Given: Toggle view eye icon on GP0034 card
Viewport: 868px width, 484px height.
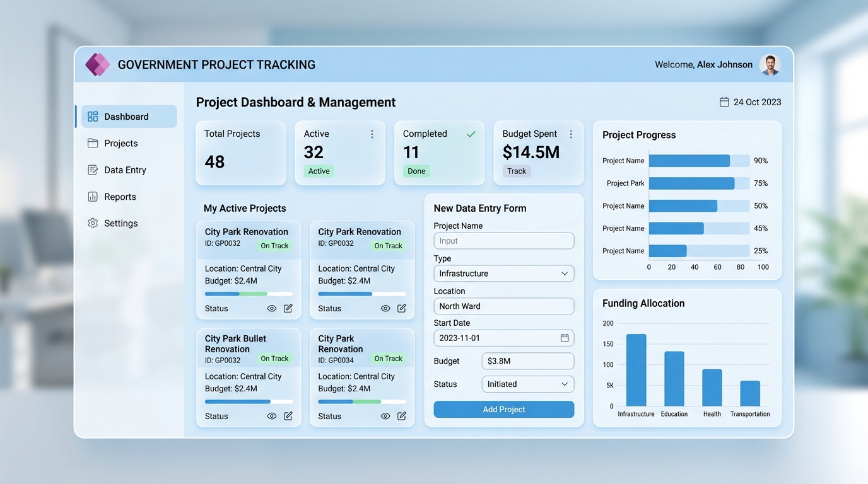Looking at the screenshot, I should point(385,416).
